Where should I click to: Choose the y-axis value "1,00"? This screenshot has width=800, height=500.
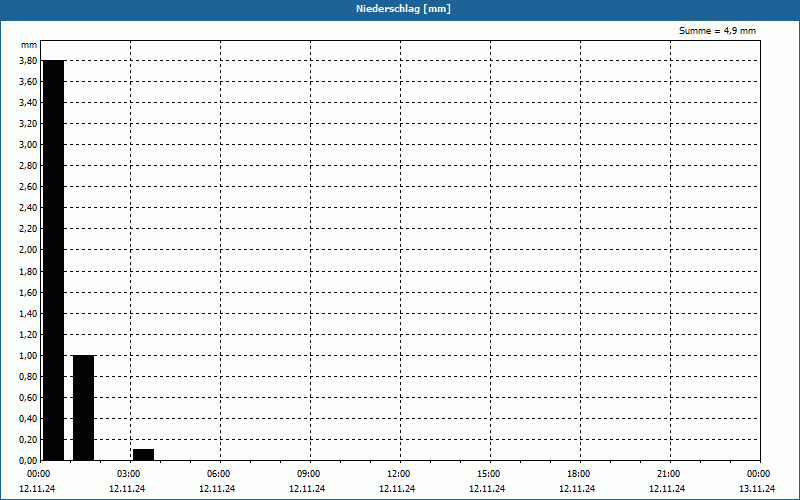tap(28, 356)
